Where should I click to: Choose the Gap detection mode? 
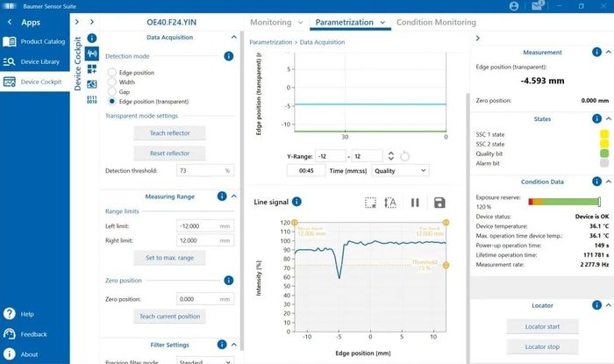point(111,91)
